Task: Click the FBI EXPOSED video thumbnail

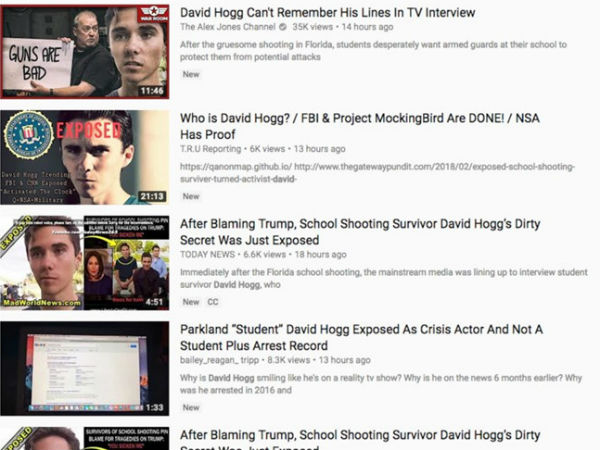Action: point(85,157)
